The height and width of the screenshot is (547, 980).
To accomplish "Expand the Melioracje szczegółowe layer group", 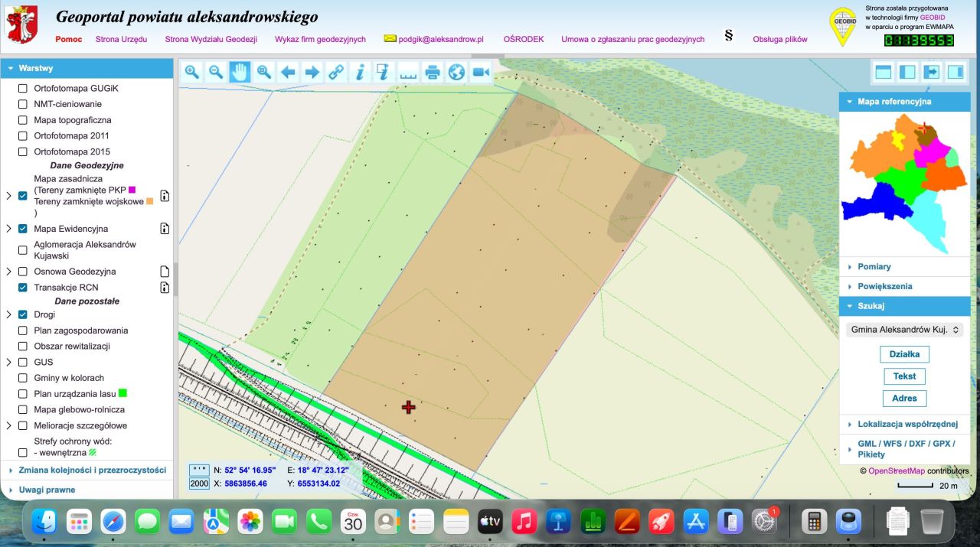I will coord(8,425).
